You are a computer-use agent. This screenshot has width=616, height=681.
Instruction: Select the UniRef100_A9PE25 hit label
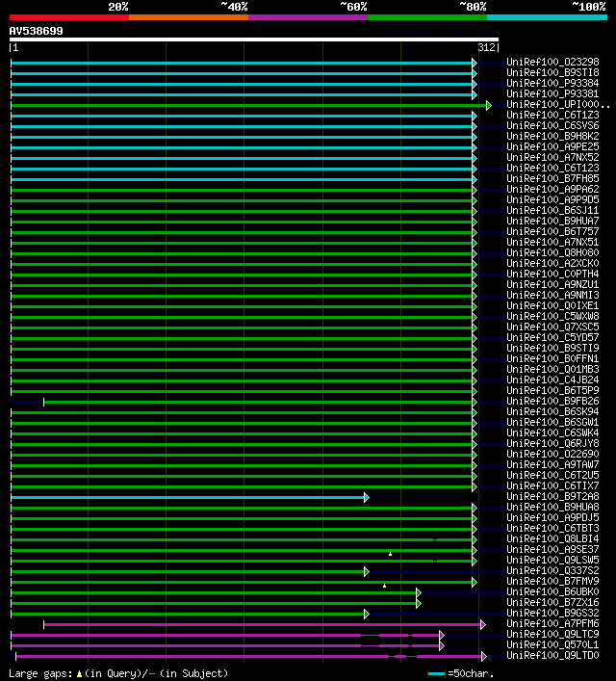click(552, 147)
